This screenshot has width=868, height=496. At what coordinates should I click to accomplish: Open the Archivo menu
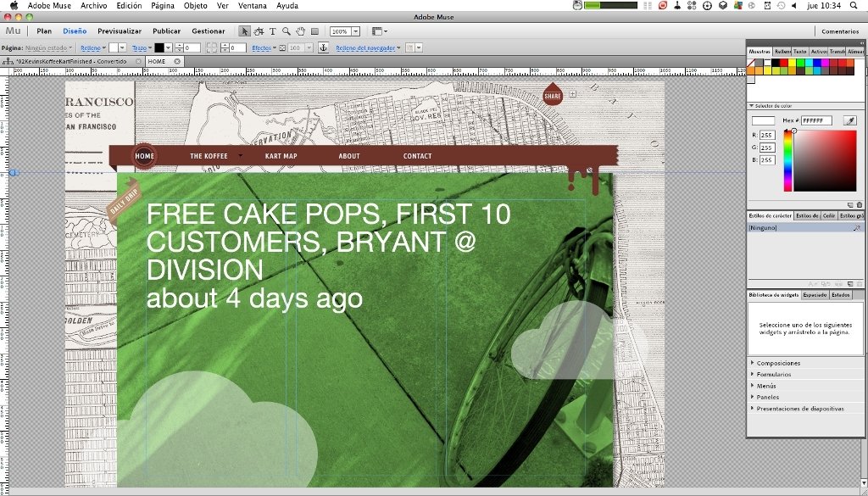click(x=93, y=6)
